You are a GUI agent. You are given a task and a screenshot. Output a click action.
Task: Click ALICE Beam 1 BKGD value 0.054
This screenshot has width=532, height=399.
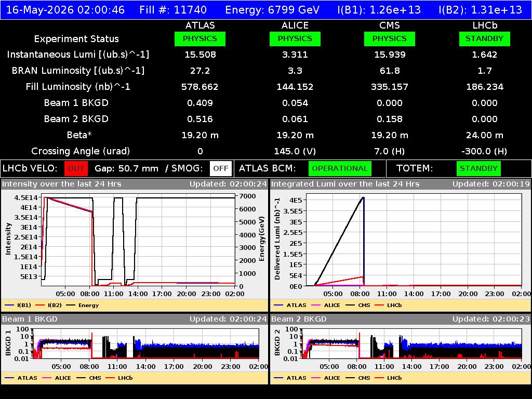[x=295, y=103]
